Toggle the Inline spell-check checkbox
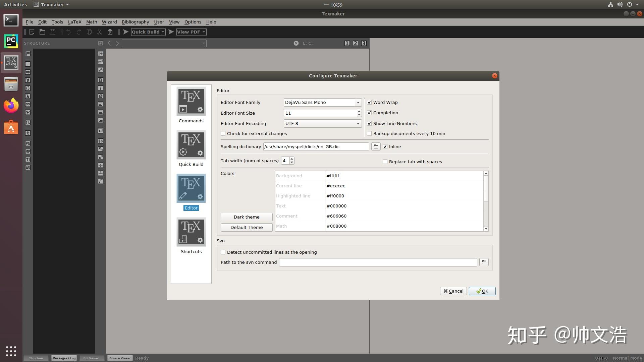This screenshot has width=644, height=362. point(385,146)
